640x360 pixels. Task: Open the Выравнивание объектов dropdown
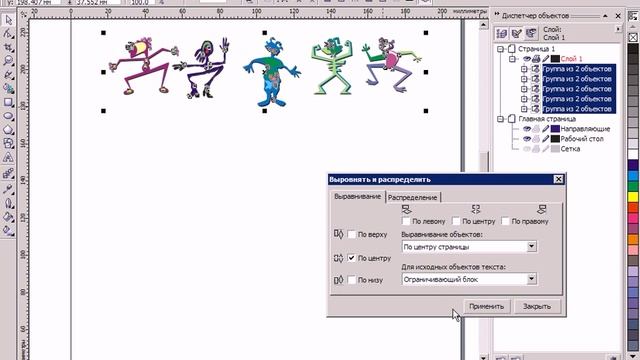pos(531,247)
